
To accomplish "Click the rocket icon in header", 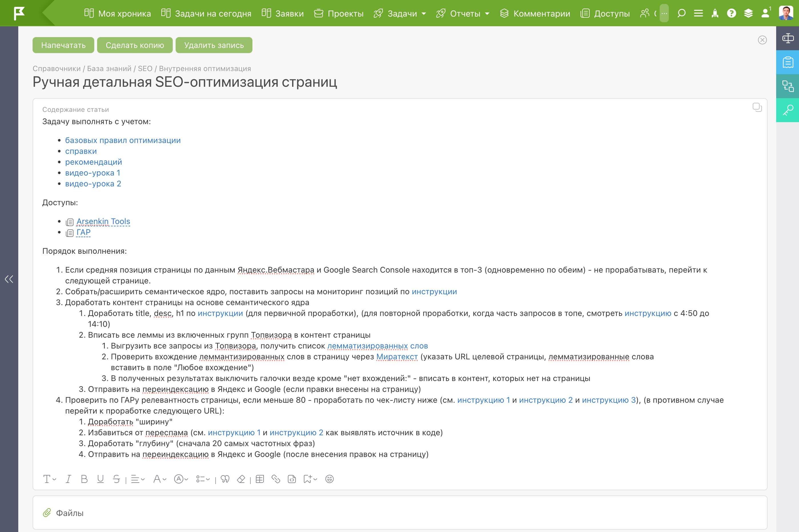I will (x=715, y=13).
